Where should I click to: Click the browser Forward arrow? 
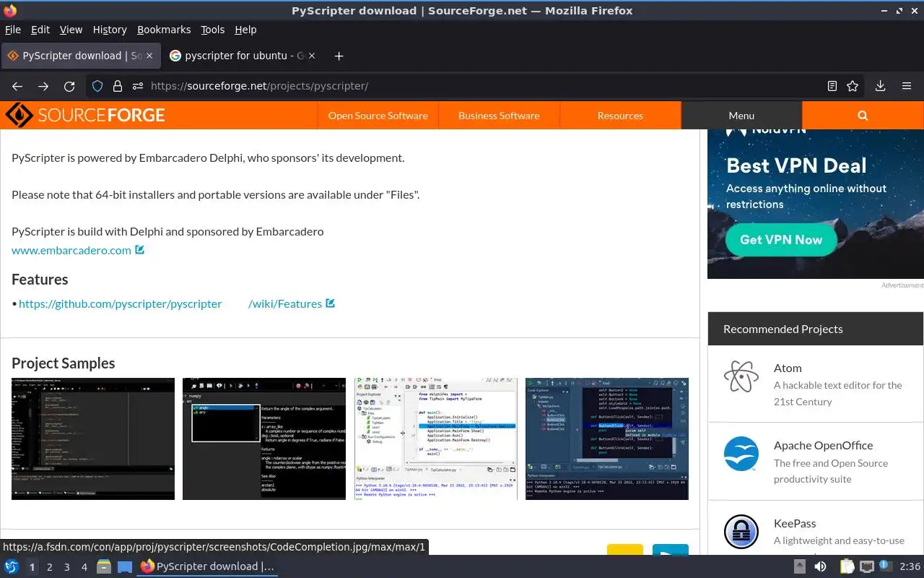[x=43, y=86]
